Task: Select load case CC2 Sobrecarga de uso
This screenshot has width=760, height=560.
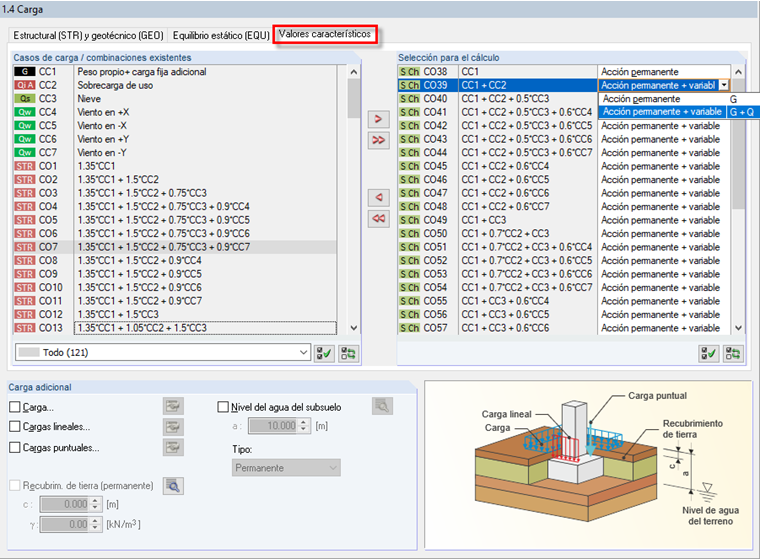Action: (174, 85)
